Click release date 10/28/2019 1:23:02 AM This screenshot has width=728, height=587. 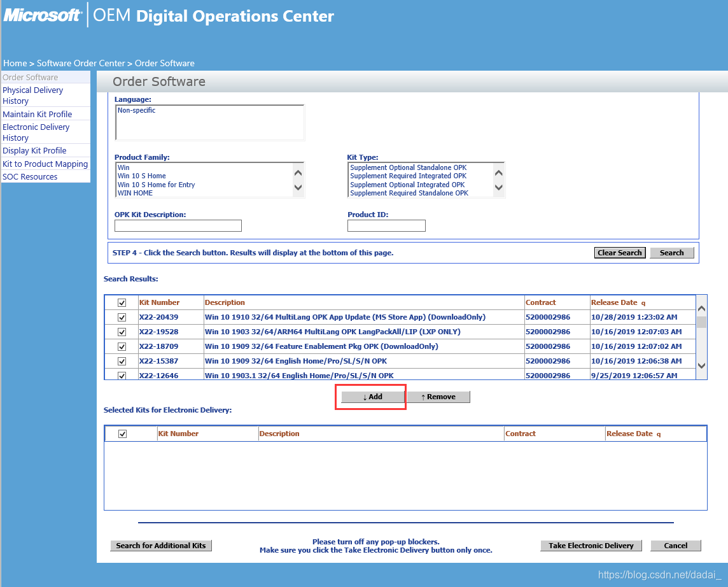coord(634,317)
